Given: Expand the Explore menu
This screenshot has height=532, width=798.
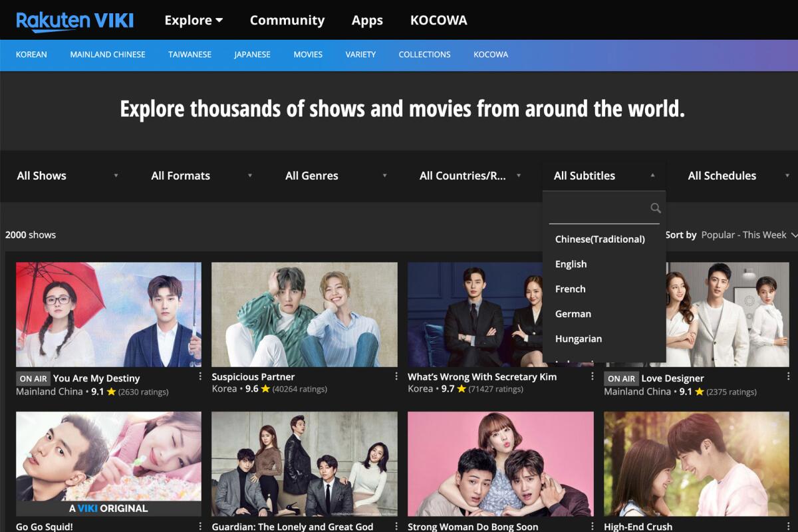Looking at the screenshot, I should pyautogui.click(x=194, y=20).
